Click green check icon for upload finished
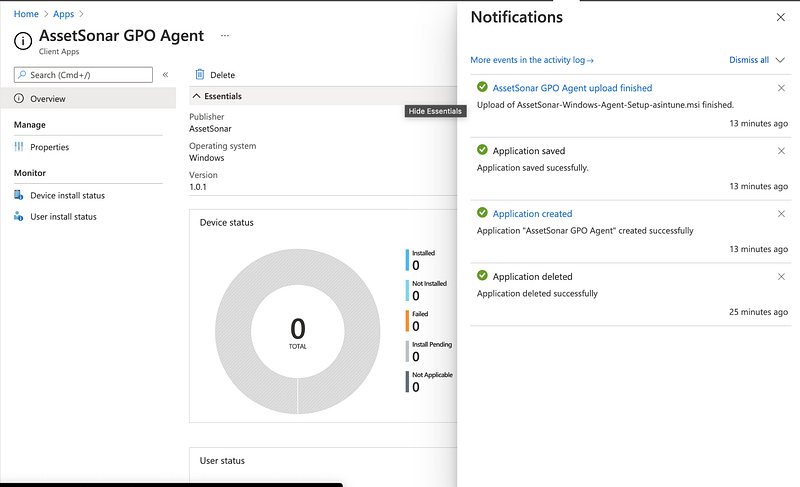The image size is (800, 487). tap(482, 87)
